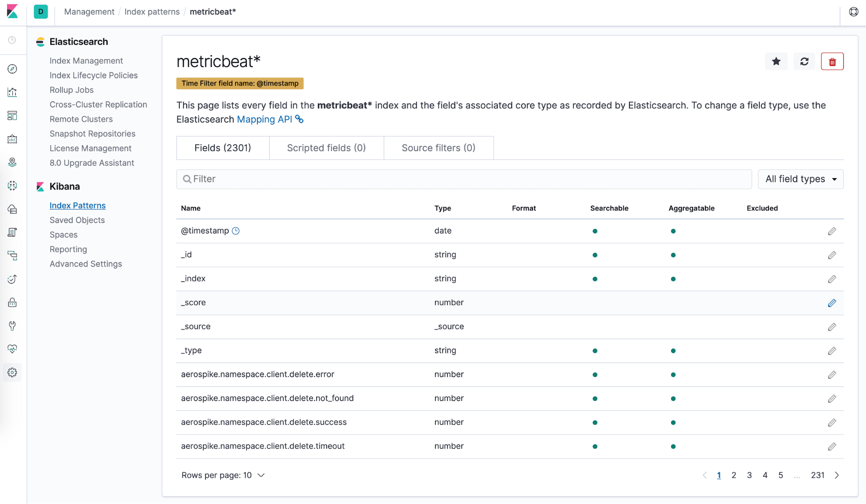Open the APM icon in sidebar
Image resolution: width=866 pixels, height=504 pixels.
13,256
